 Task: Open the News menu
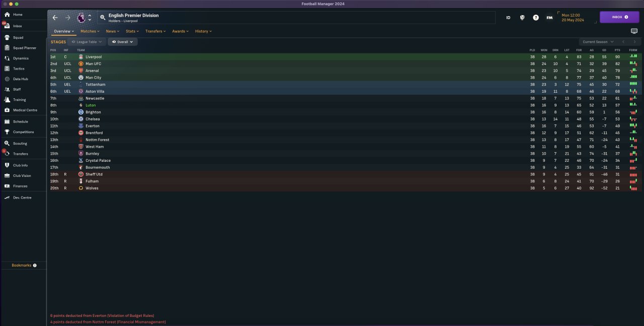coord(113,31)
